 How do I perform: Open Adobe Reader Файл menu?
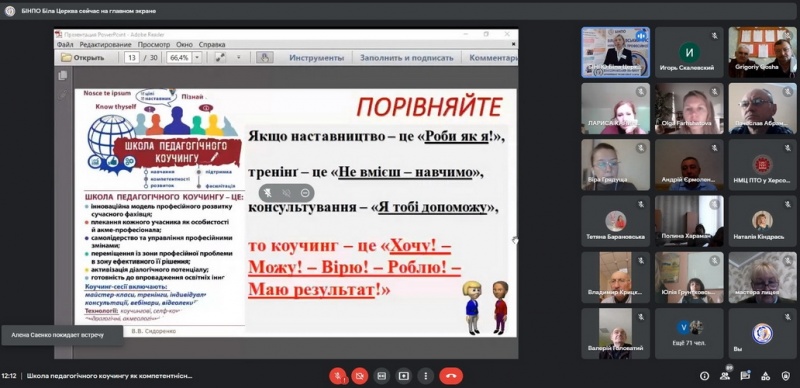click(65, 45)
